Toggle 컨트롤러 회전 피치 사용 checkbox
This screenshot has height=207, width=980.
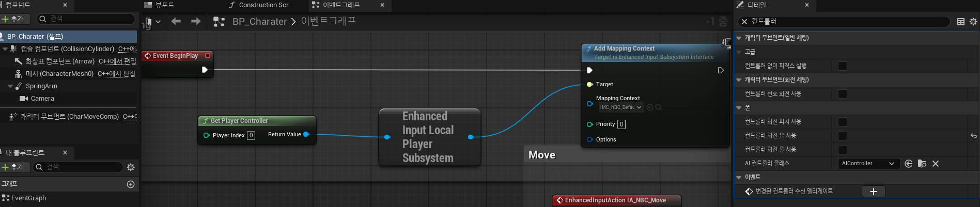[843, 122]
